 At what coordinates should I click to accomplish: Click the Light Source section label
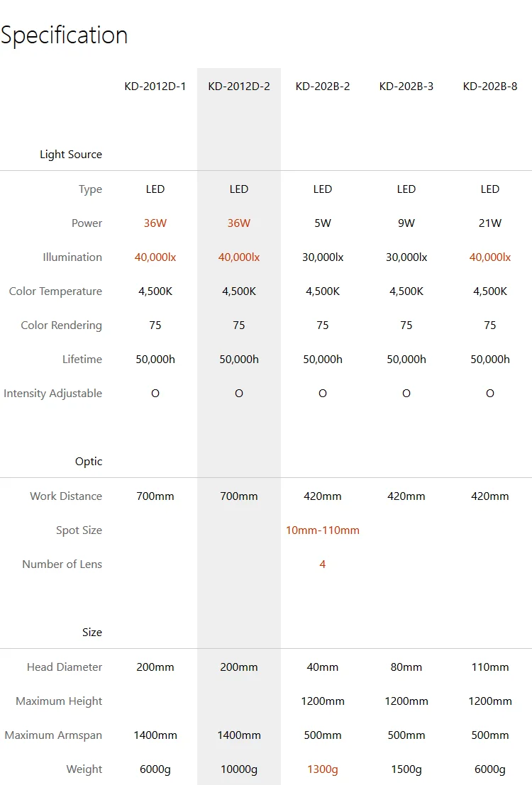click(x=71, y=155)
